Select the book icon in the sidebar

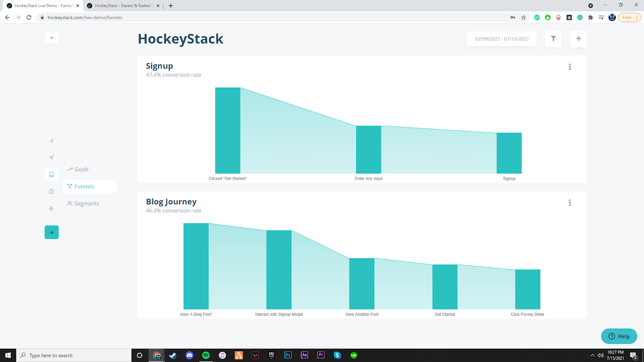[x=52, y=175]
